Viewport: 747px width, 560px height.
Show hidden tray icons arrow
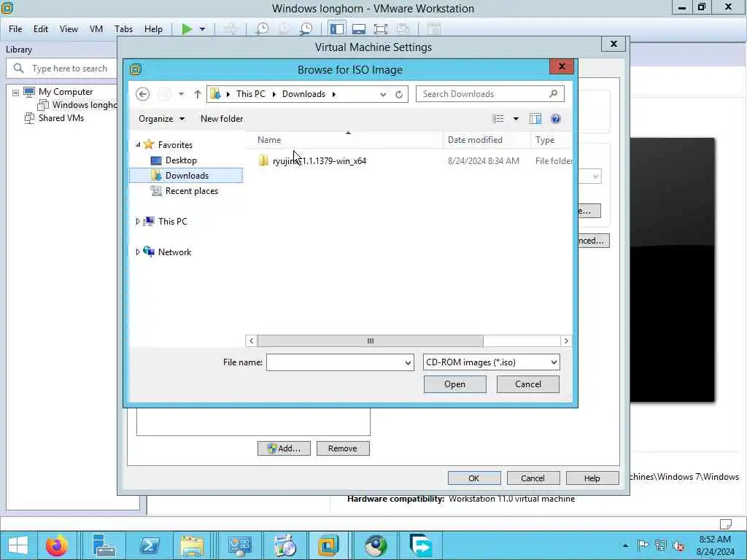coord(625,545)
